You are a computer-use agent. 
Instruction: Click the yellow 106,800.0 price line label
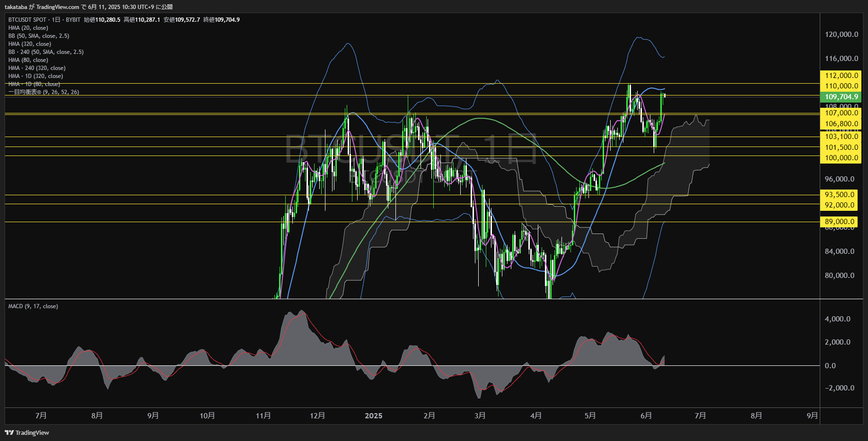(841, 124)
